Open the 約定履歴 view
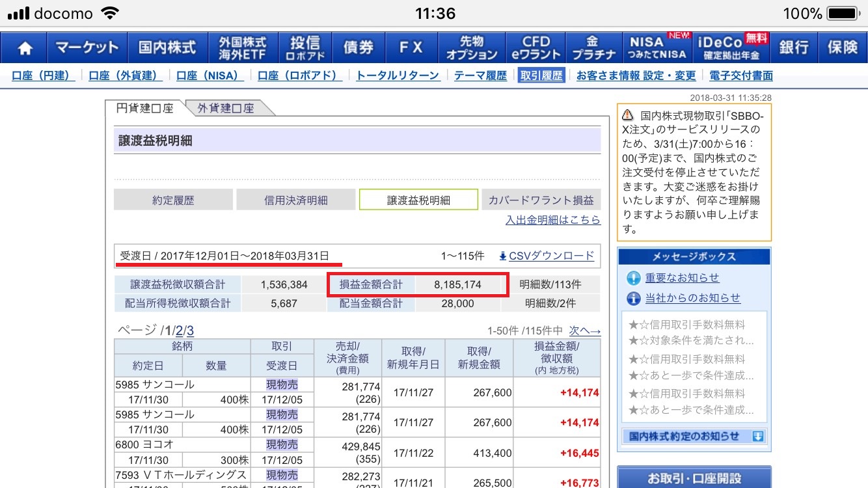Image resolution: width=868 pixels, height=488 pixels. point(173,200)
